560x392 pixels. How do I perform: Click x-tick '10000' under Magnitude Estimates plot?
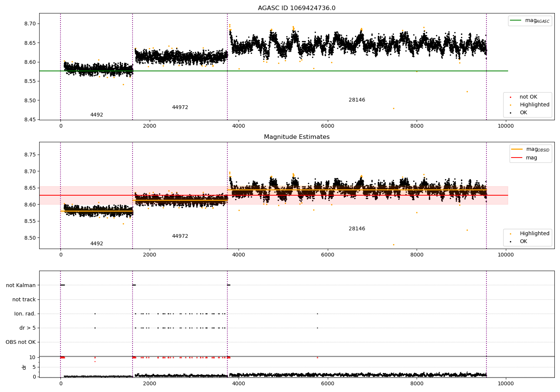(x=505, y=255)
